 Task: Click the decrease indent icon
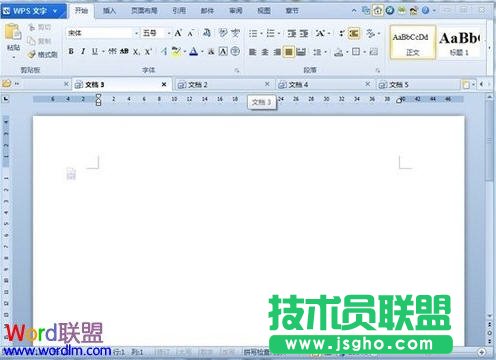tap(292, 33)
